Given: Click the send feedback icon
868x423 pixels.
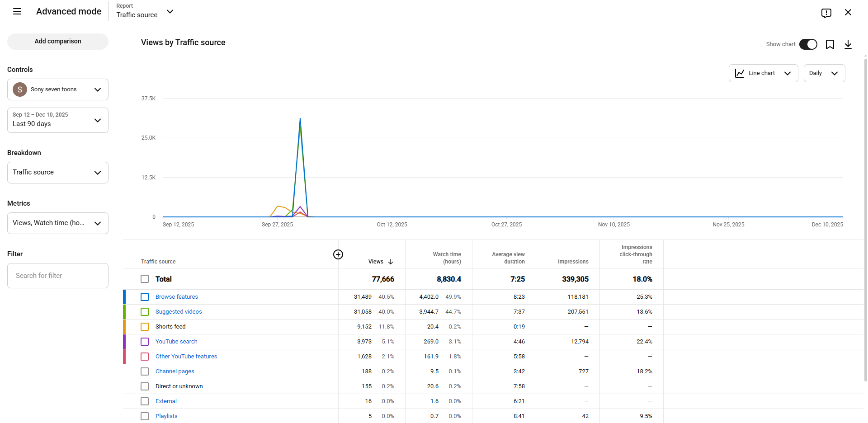Looking at the screenshot, I should [826, 13].
